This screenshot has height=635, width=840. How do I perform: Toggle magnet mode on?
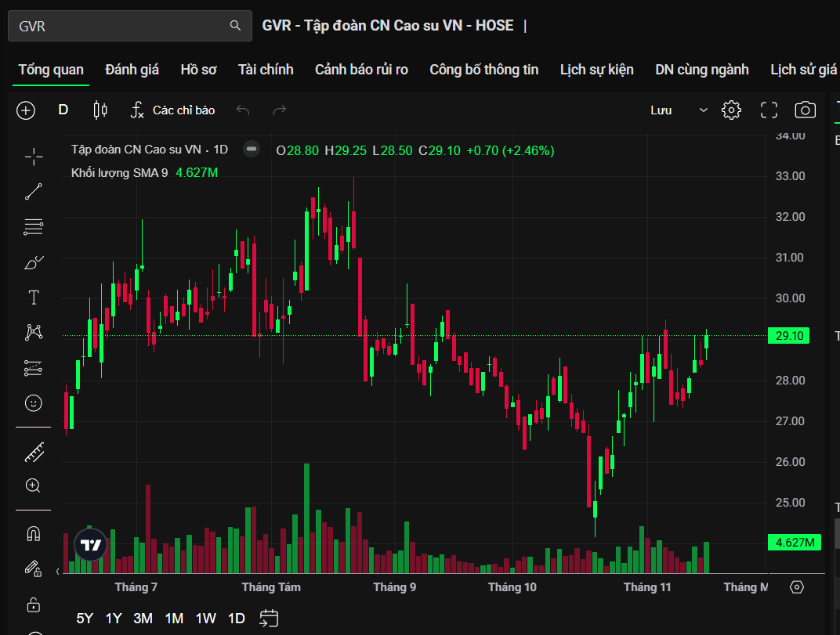[33, 534]
